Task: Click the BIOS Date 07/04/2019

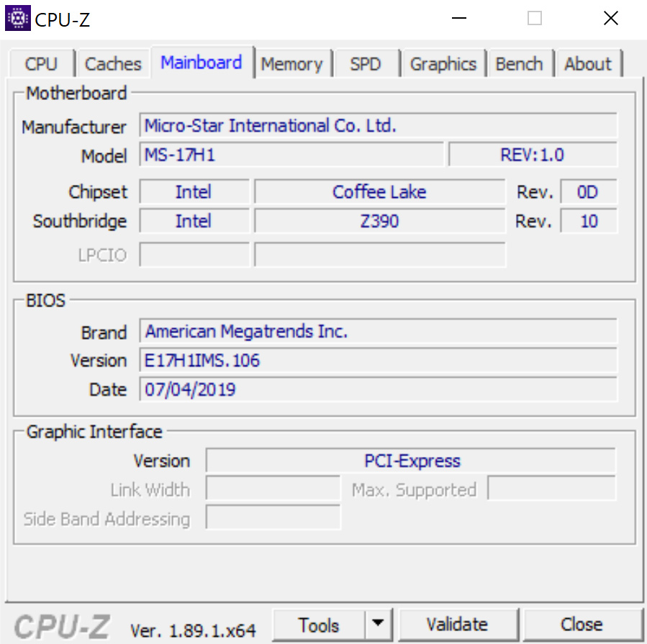Action: [379, 389]
